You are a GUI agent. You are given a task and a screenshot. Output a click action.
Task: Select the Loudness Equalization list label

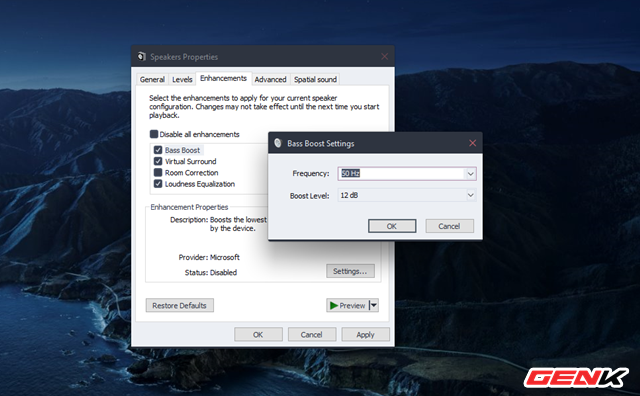pos(200,184)
